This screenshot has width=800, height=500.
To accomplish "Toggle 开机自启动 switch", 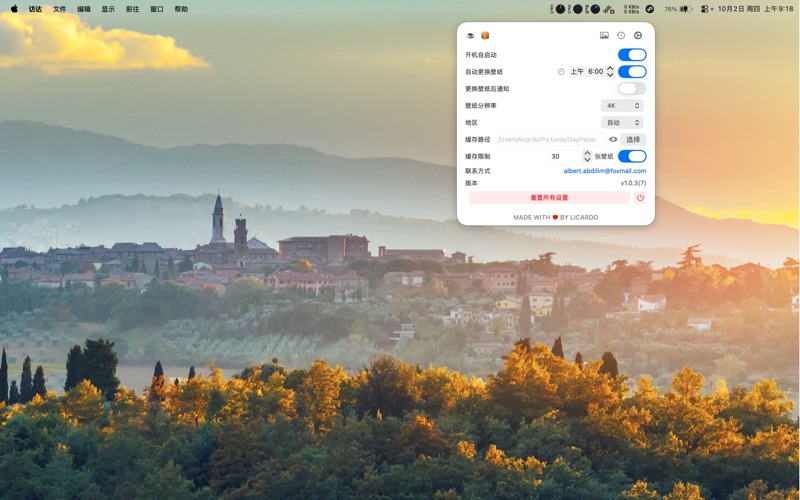I will tap(632, 55).
